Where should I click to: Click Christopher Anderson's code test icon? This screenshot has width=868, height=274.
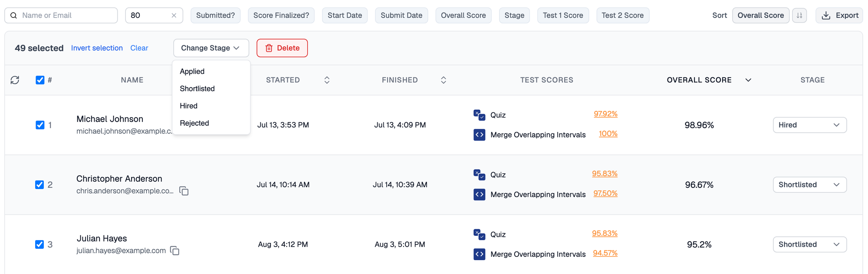tap(480, 195)
